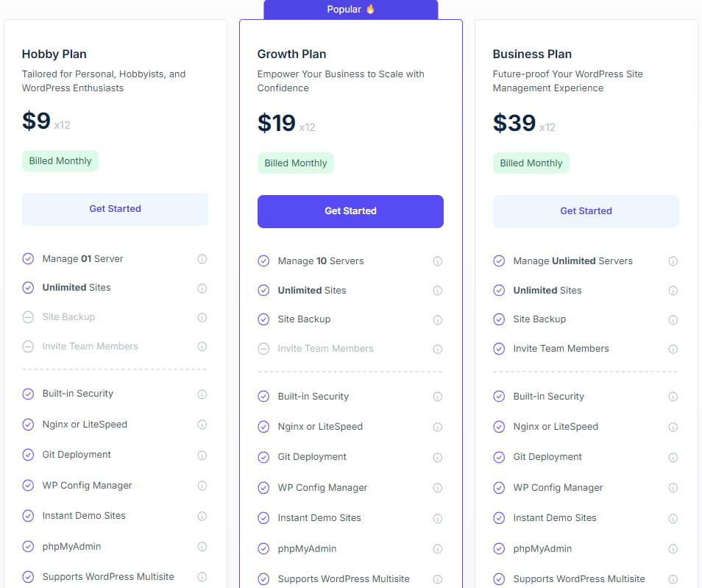Click checkmark next to Business Unlimited Servers
The height and width of the screenshot is (588, 702).
pos(499,261)
